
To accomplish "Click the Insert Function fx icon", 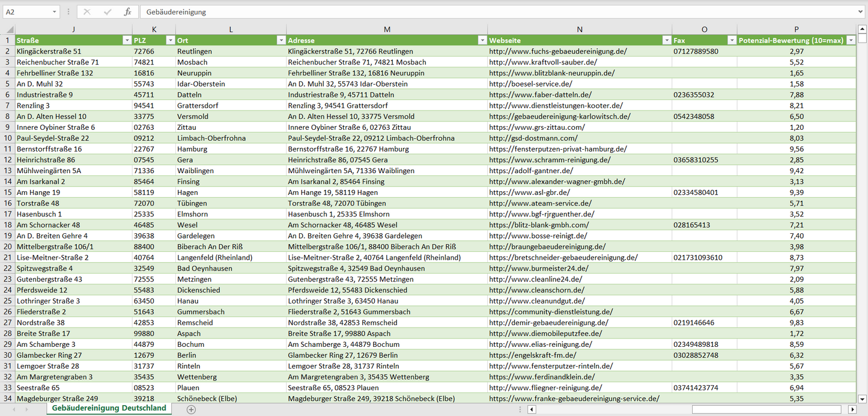I will [x=127, y=12].
